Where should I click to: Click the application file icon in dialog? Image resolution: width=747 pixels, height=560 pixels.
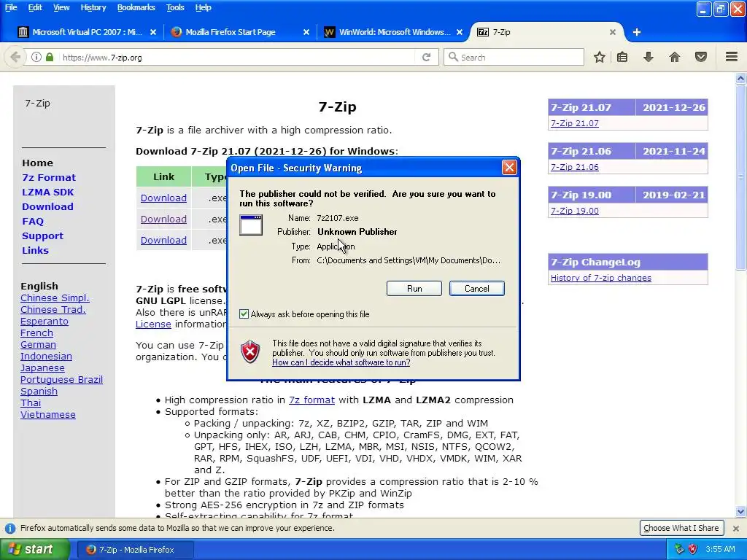pyautogui.click(x=251, y=225)
